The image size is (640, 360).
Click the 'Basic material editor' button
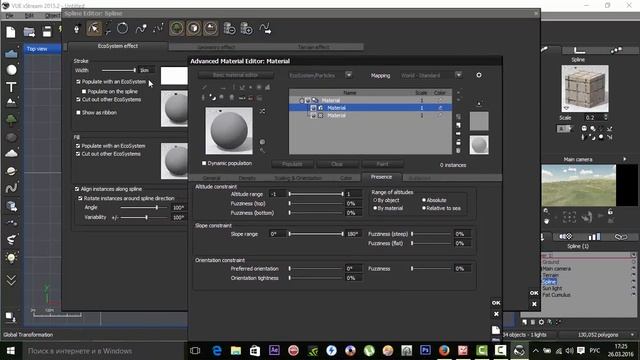(x=236, y=75)
